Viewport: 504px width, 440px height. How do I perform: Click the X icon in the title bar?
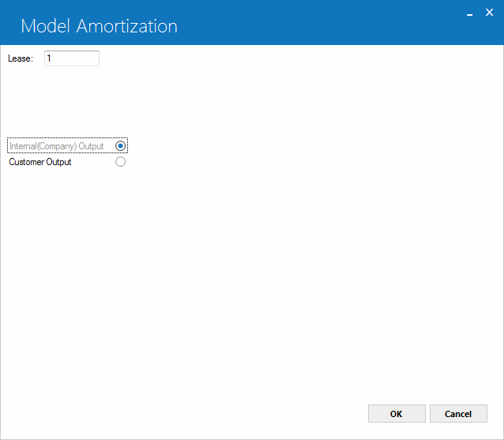pyautogui.click(x=489, y=13)
